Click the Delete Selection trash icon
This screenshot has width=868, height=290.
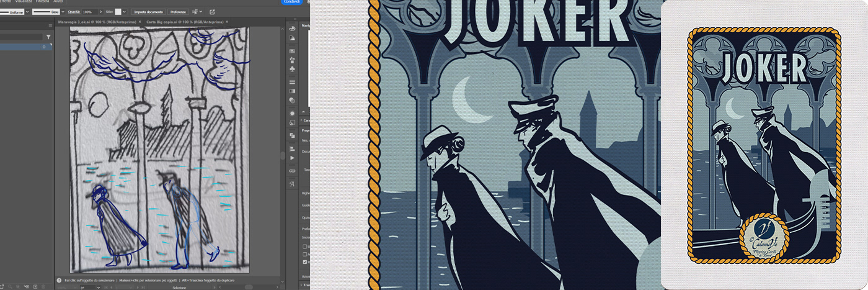(44, 286)
